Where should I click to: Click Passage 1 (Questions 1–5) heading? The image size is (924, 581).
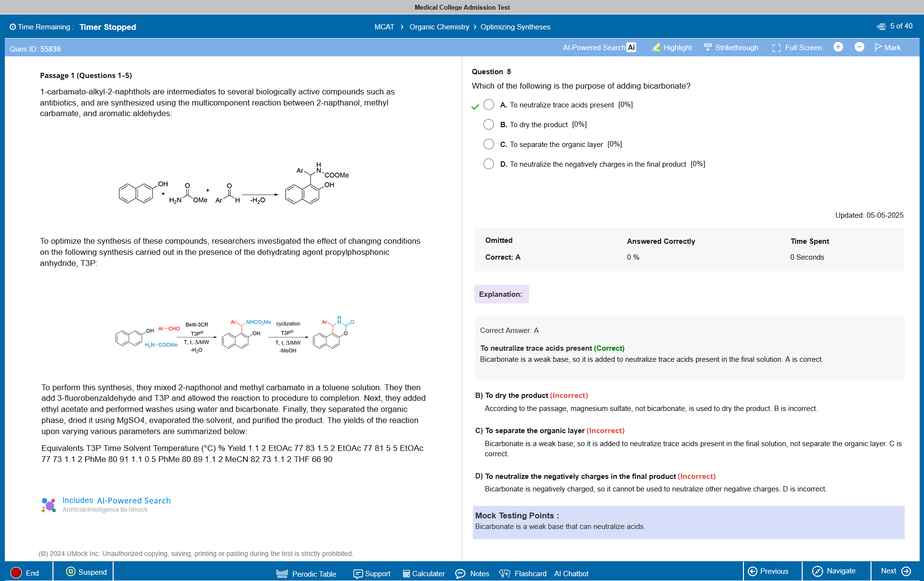pos(86,76)
